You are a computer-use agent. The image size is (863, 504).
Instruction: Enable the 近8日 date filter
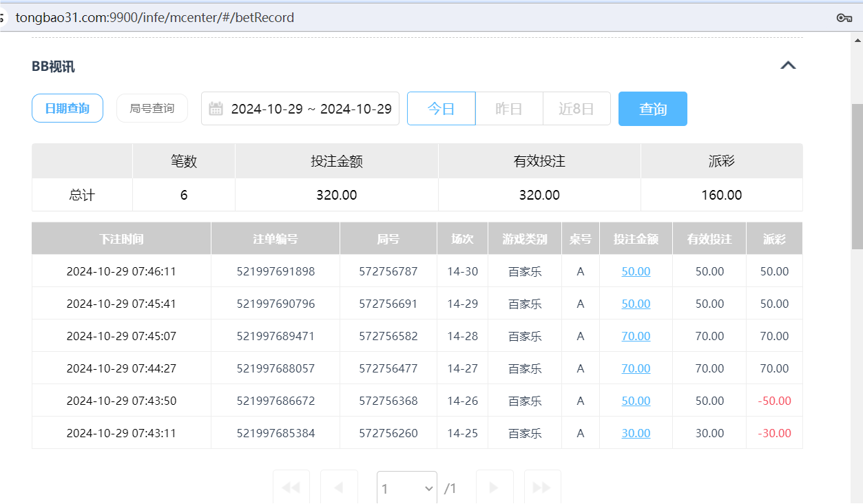[576, 108]
